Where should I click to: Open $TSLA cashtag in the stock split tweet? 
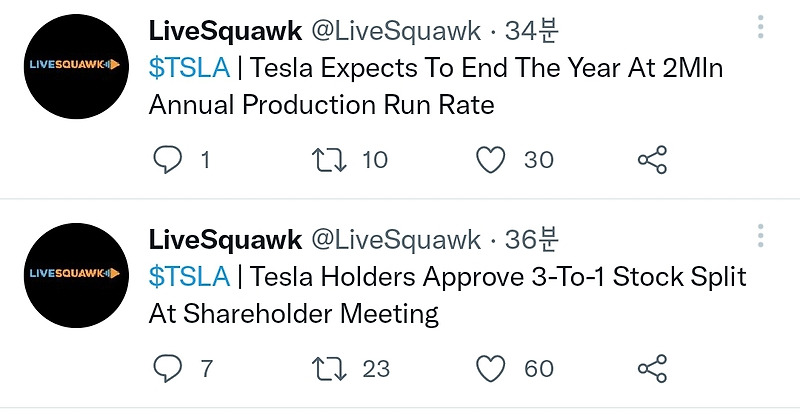189,277
